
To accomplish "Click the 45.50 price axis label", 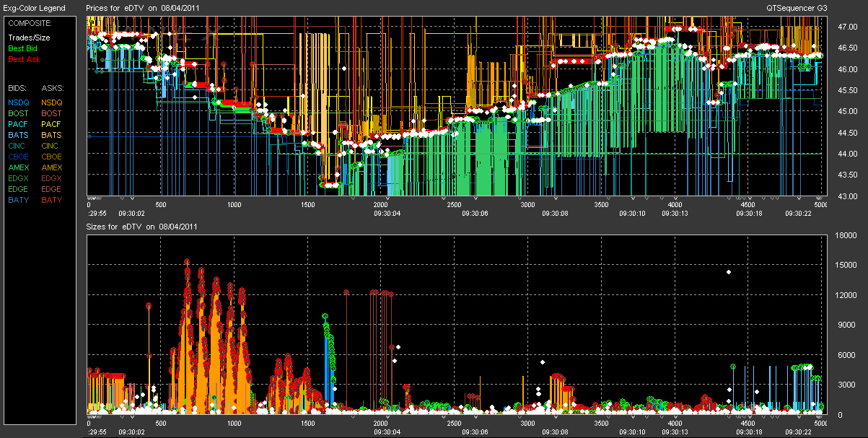I will tap(846, 90).
